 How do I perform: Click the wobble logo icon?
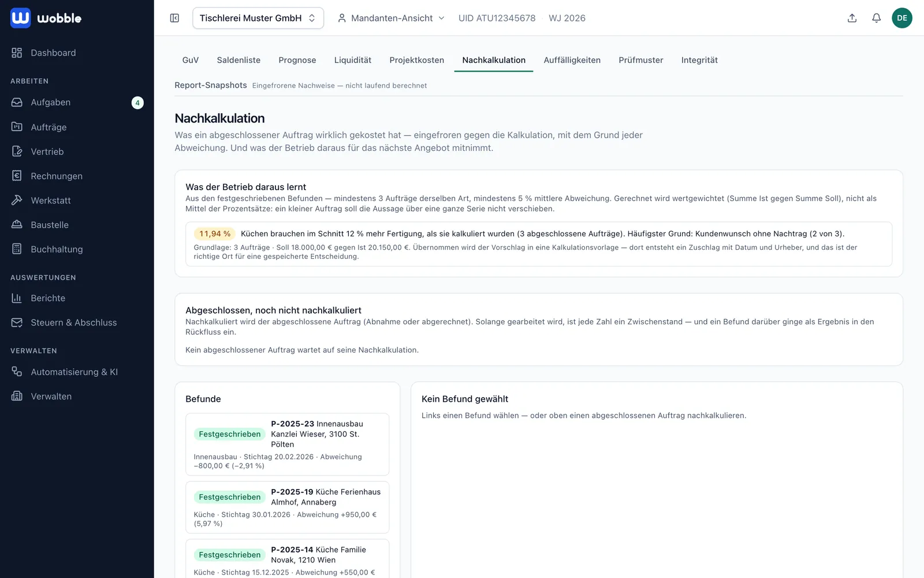(x=20, y=18)
